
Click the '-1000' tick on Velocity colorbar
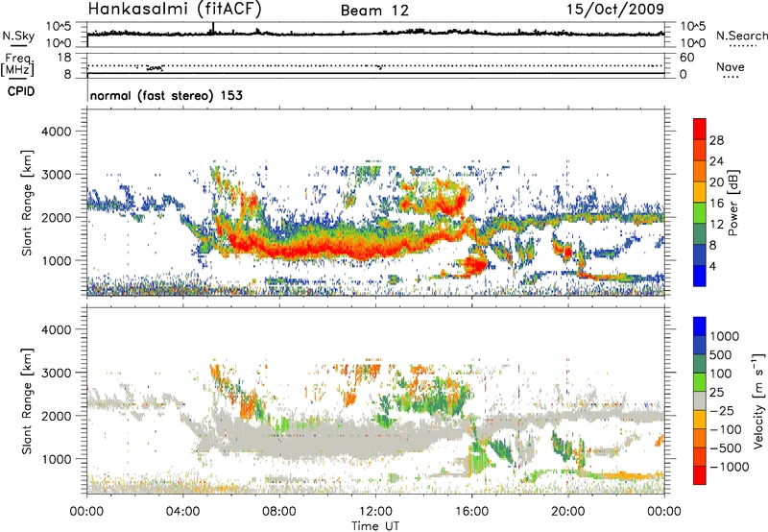(730, 467)
